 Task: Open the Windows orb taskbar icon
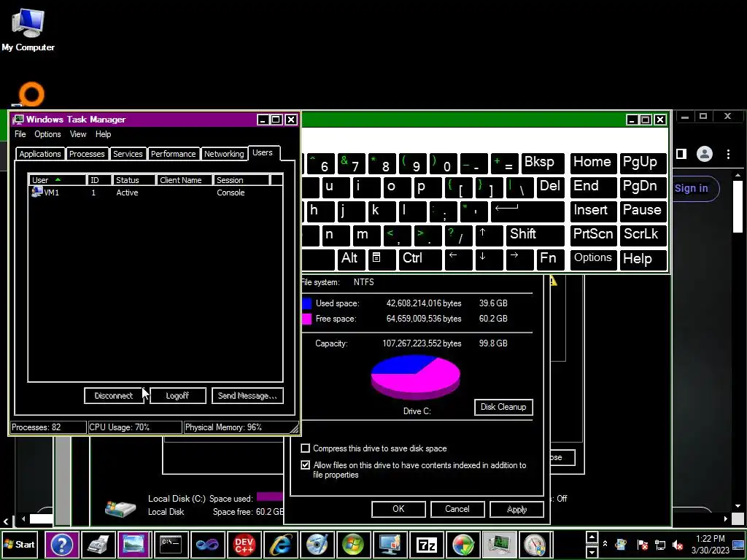pyautogui.click(x=353, y=544)
